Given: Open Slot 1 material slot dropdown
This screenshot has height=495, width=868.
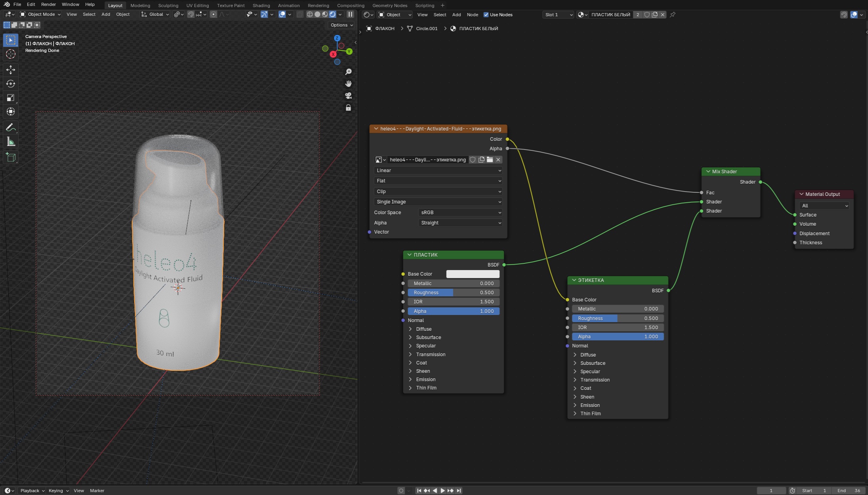Looking at the screenshot, I should point(559,15).
